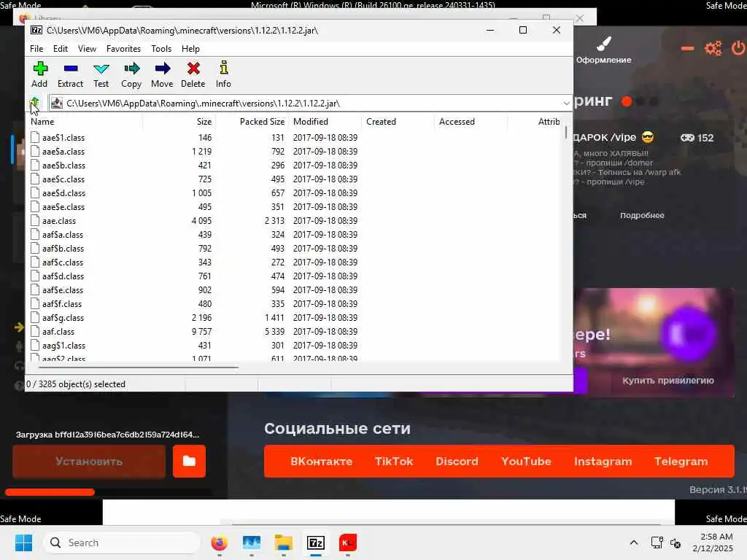
Task: Go up one folder level
Action: tap(35, 103)
